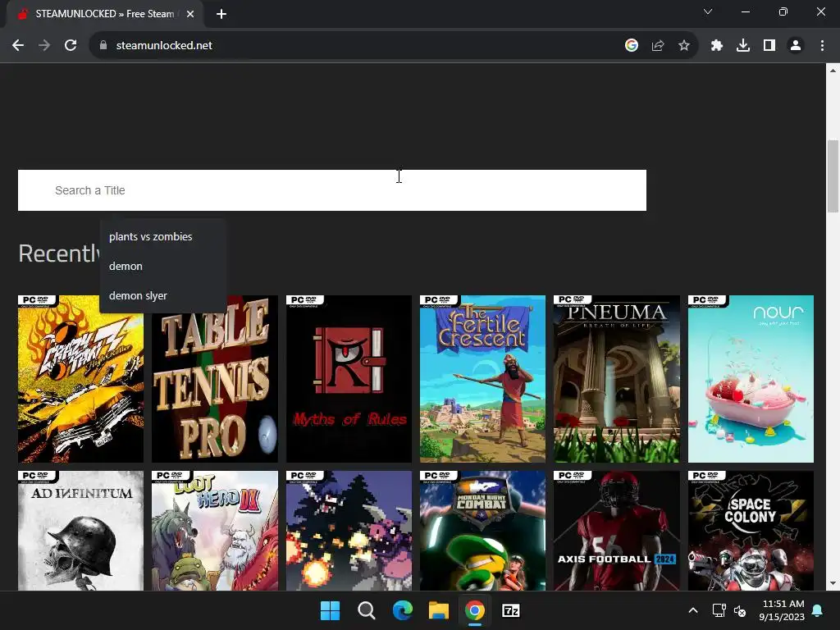840x630 pixels.
Task: Open the notifications bell icon
Action: (818, 610)
